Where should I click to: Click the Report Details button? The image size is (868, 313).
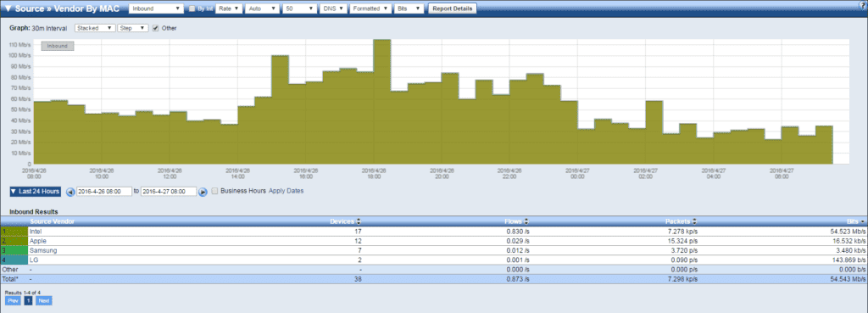tap(453, 8)
